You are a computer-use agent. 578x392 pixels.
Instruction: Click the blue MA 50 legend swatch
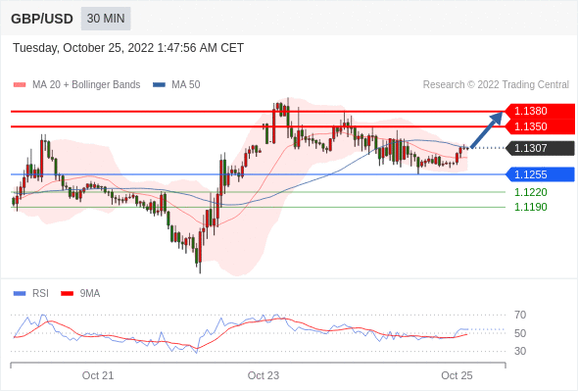[x=159, y=85]
